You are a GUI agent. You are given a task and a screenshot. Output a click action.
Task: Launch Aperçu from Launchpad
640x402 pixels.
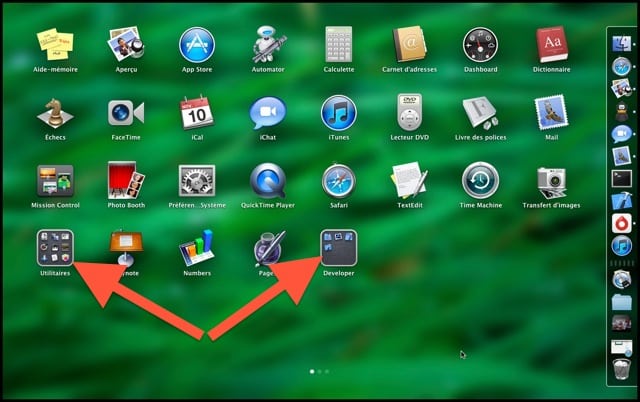[x=126, y=44]
